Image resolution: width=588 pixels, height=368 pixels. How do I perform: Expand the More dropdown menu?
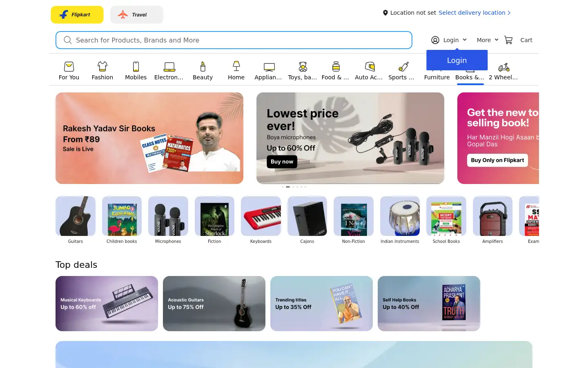(x=488, y=40)
